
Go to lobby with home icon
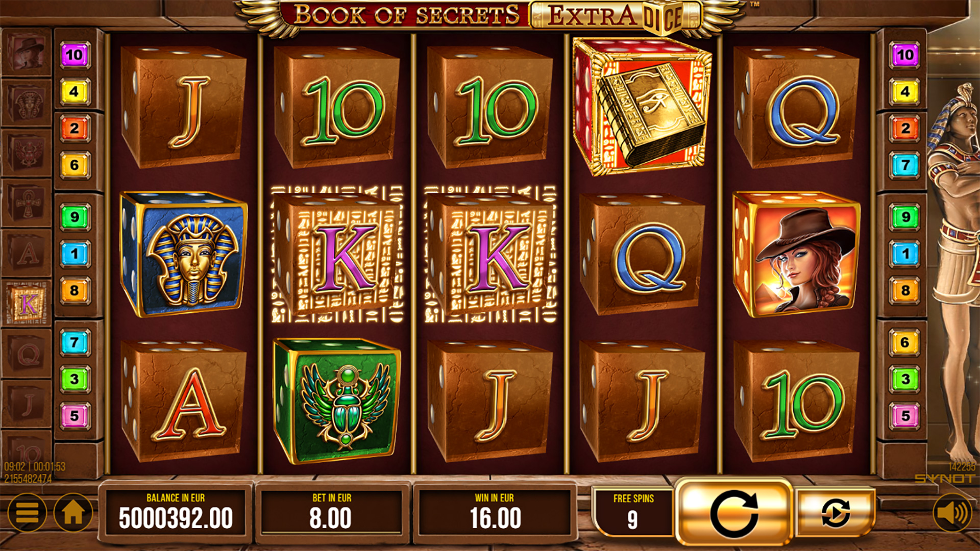[73, 512]
